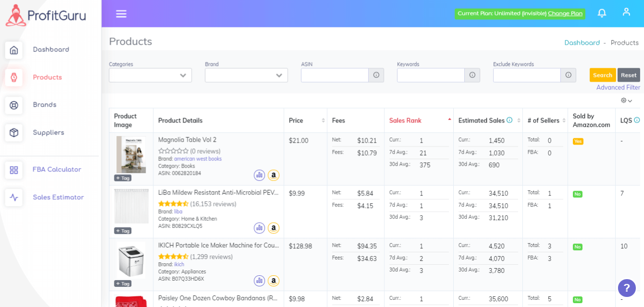Open brand link american west books

[198, 159]
